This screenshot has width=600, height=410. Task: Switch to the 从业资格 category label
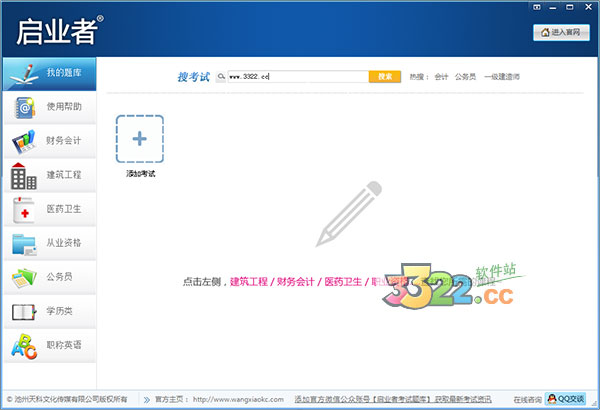tap(64, 243)
